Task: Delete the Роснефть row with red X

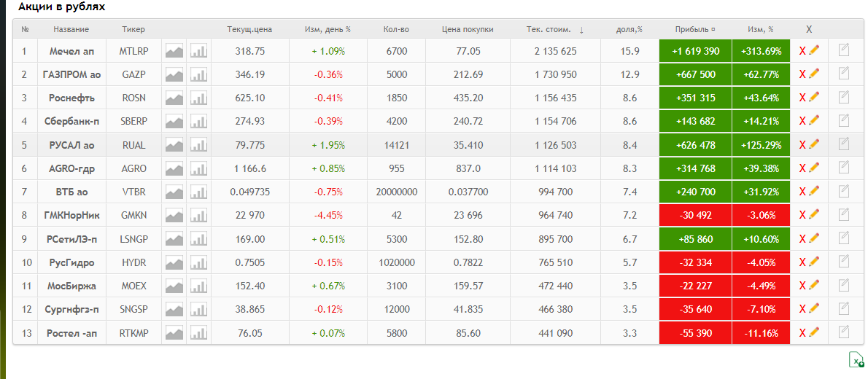Action: pyautogui.click(x=802, y=98)
